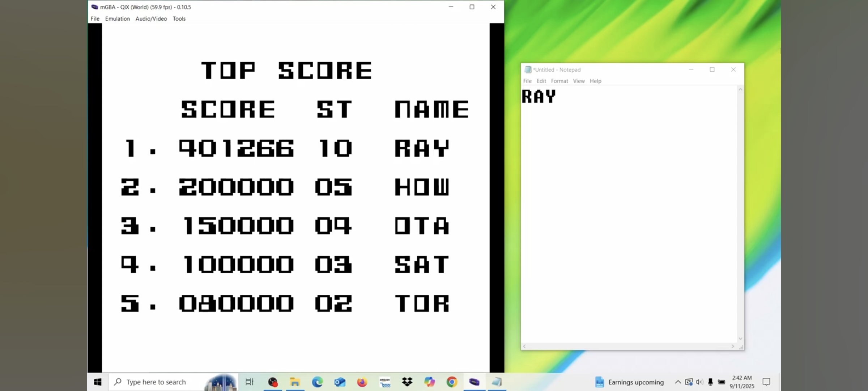
Task: Click the Earnings upcoming news widget
Action: point(629,382)
